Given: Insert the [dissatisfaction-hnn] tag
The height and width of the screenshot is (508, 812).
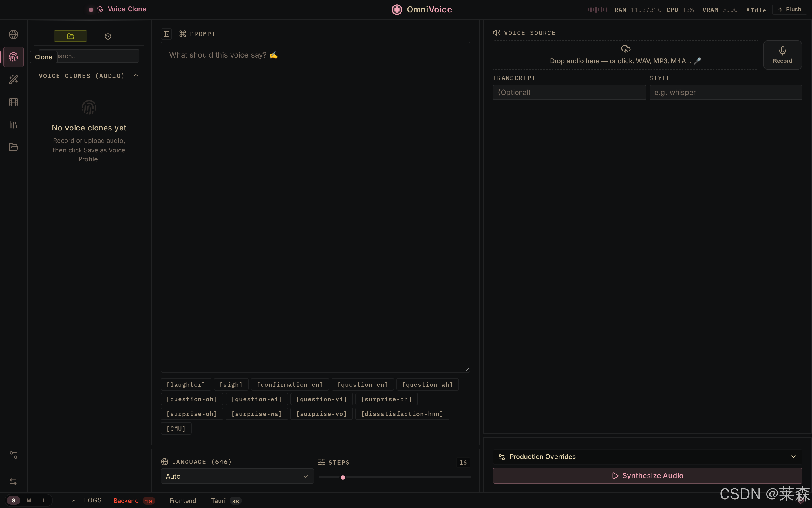Looking at the screenshot, I should [x=402, y=414].
